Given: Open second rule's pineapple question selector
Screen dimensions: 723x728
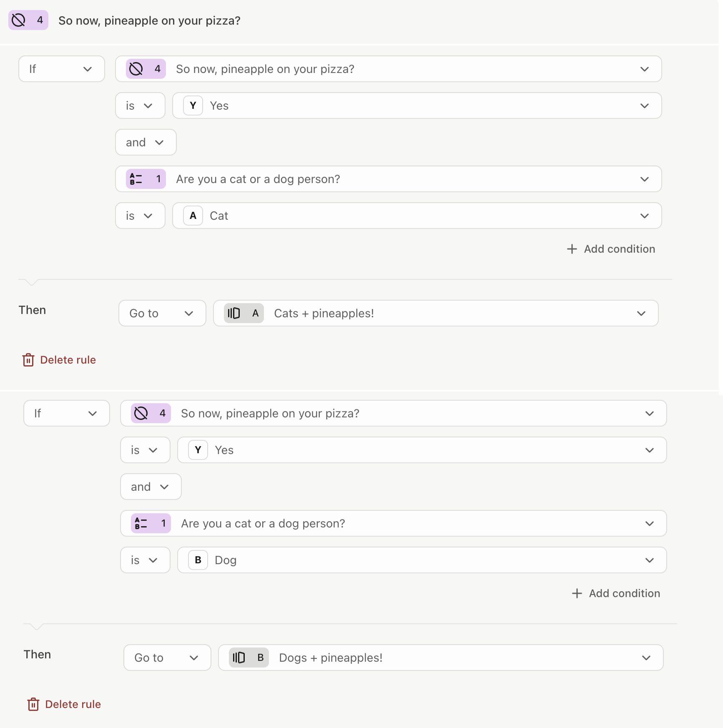Looking at the screenshot, I should (x=394, y=413).
